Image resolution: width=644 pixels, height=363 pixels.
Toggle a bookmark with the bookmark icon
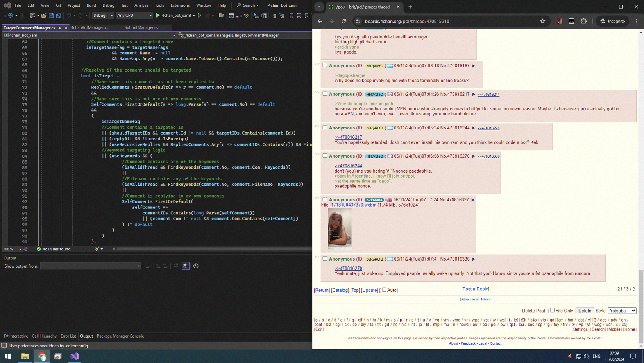tap(292, 16)
